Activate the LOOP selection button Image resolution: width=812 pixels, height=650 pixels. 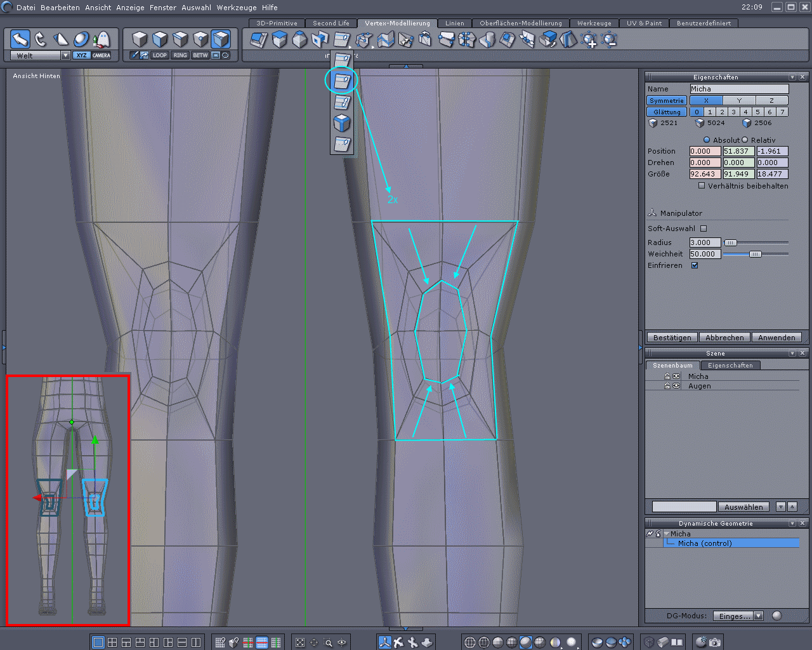tap(159, 55)
